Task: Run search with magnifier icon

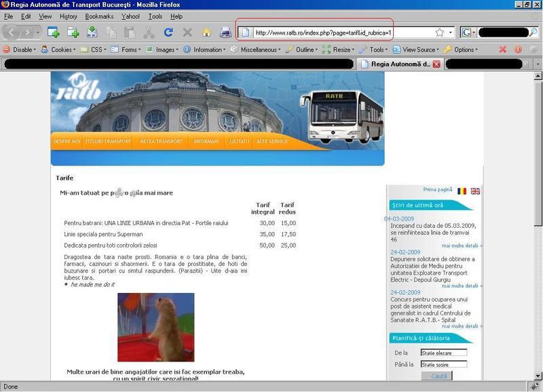Action: coord(533,33)
